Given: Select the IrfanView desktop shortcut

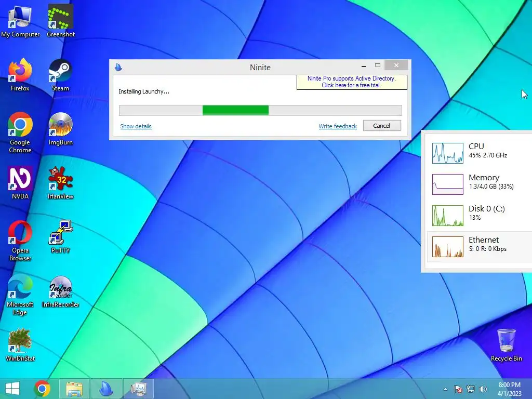Looking at the screenshot, I should 60,183.
